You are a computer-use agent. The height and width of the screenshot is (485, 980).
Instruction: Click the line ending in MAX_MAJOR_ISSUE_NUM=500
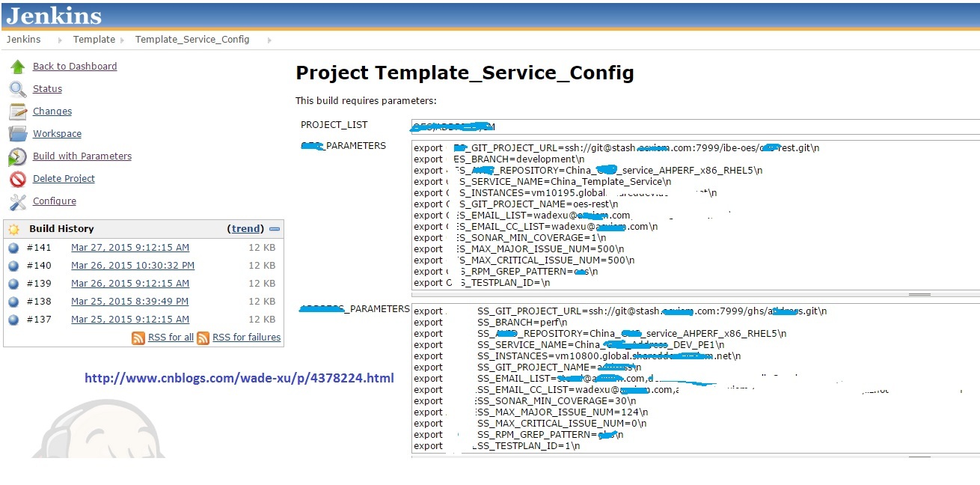pyautogui.click(x=518, y=249)
